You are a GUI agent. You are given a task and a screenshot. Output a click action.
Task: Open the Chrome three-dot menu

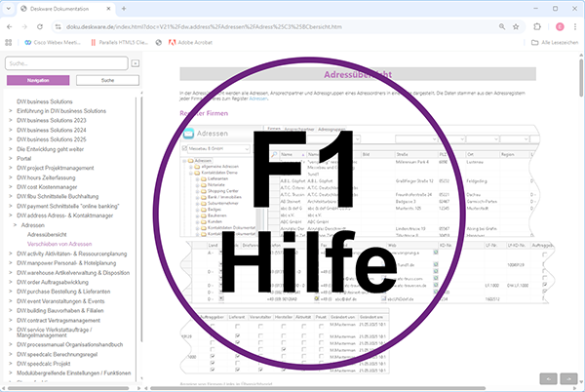point(575,27)
